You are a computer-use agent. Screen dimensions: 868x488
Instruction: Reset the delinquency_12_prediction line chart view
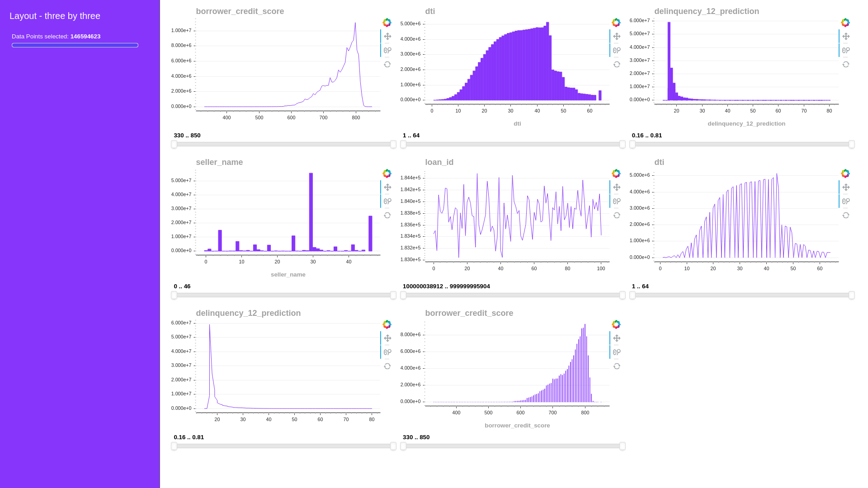[x=387, y=366]
